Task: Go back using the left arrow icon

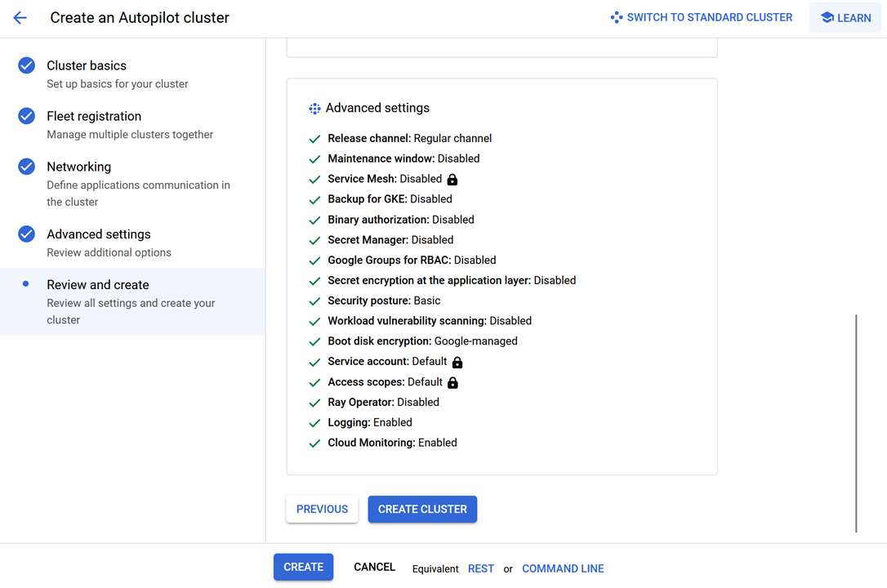Action: [x=20, y=18]
